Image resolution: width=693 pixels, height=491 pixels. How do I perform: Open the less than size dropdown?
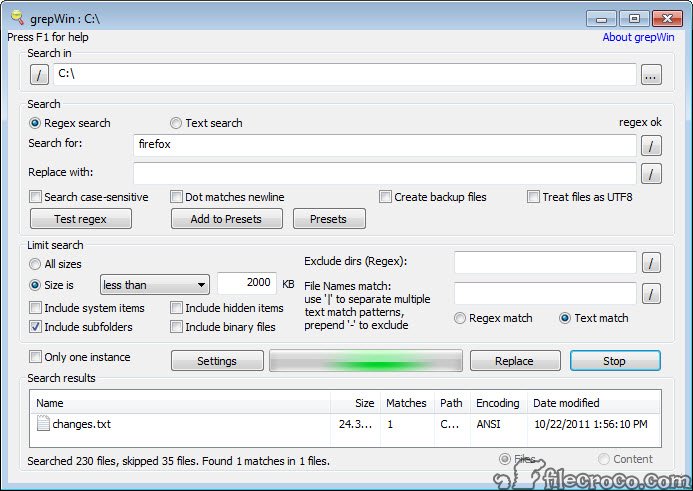click(x=155, y=285)
